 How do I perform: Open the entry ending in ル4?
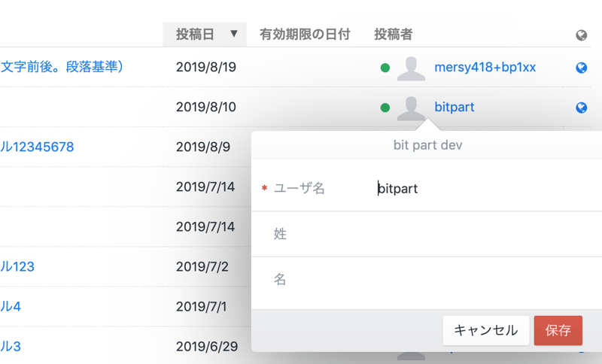pos(11,306)
